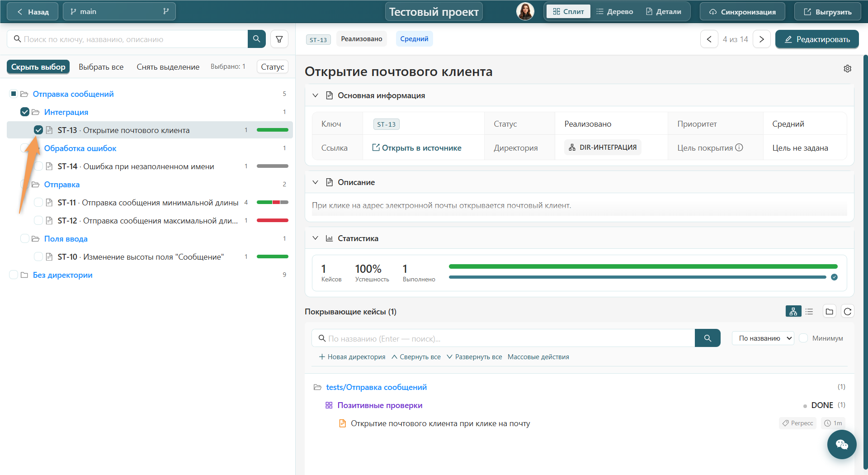Switch to Сплит view

click(x=568, y=12)
